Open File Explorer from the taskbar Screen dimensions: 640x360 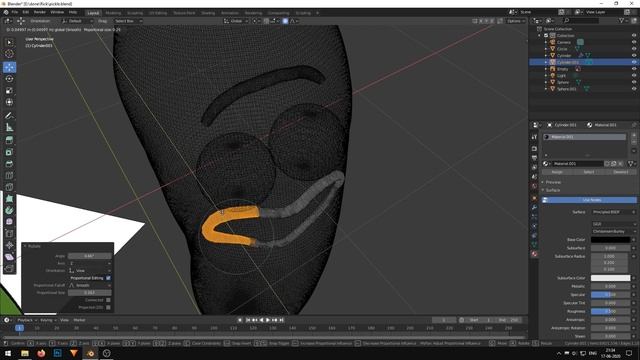(25, 353)
